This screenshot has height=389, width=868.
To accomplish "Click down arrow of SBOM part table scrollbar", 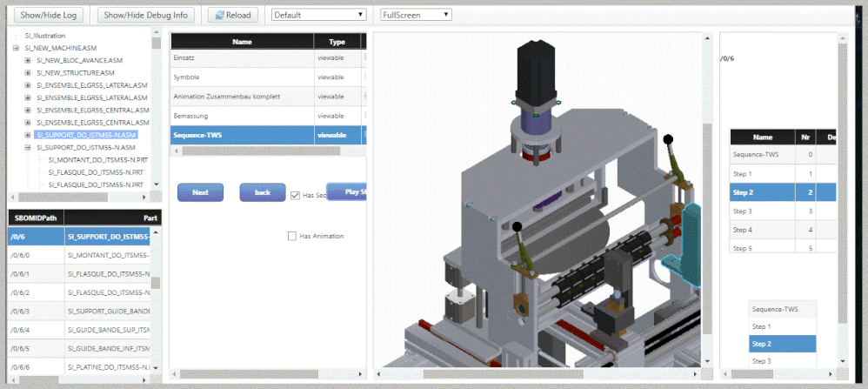I will [x=156, y=367].
